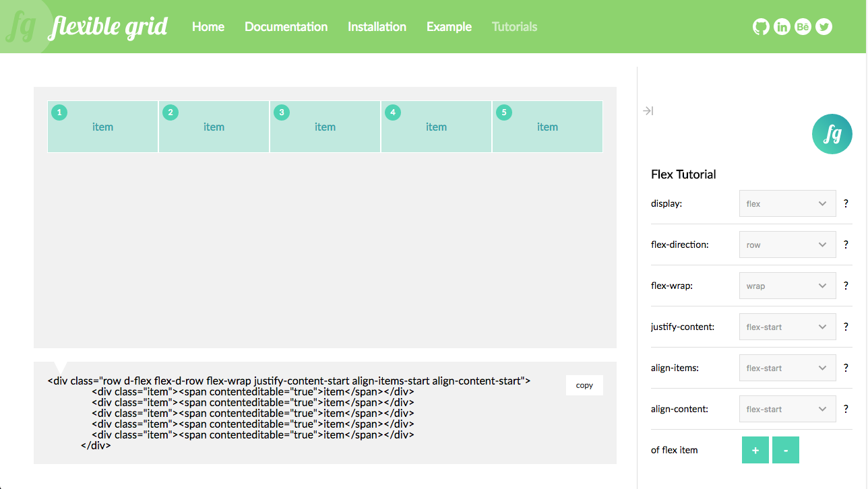868x489 pixels.
Task: Show help for flex-direction property
Action: point(846,244)
